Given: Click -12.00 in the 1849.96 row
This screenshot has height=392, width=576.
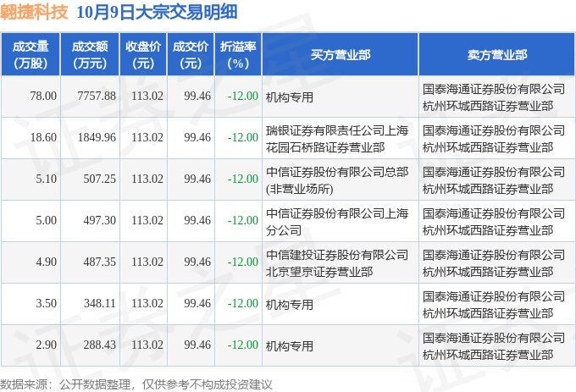Looking at the screenshot, I should tap(243, 138).
